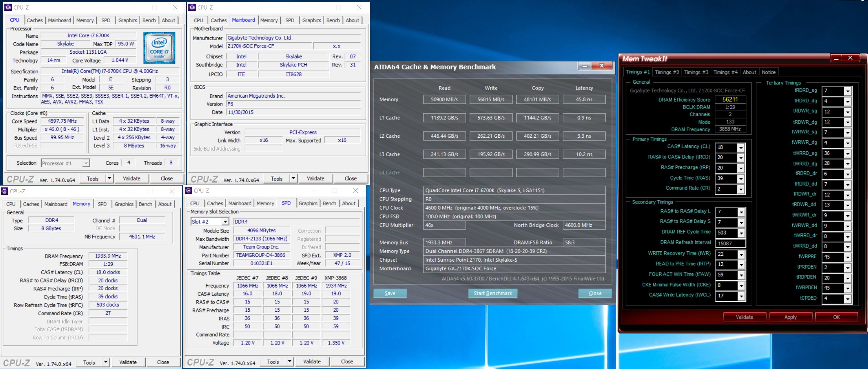This screenshot has width=868, height=369.
Task: Expand tCPDED dropdown in Tertiary Timings
Action: pyautogui.click(x=848, y=299)
